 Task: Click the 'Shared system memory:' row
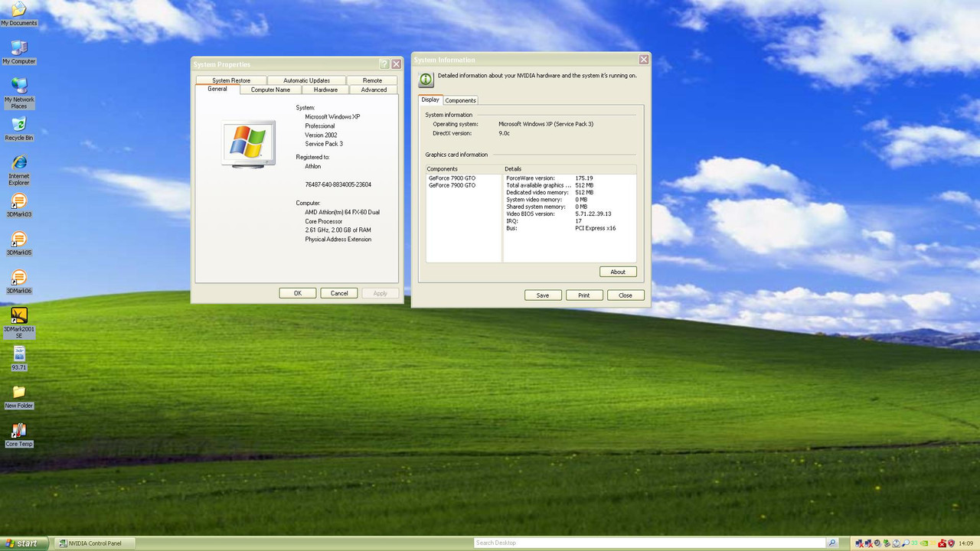[570, 207]
